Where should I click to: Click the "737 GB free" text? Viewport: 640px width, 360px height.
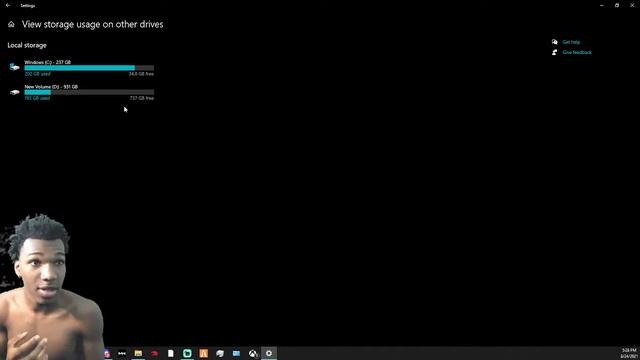tap(142, 98)
